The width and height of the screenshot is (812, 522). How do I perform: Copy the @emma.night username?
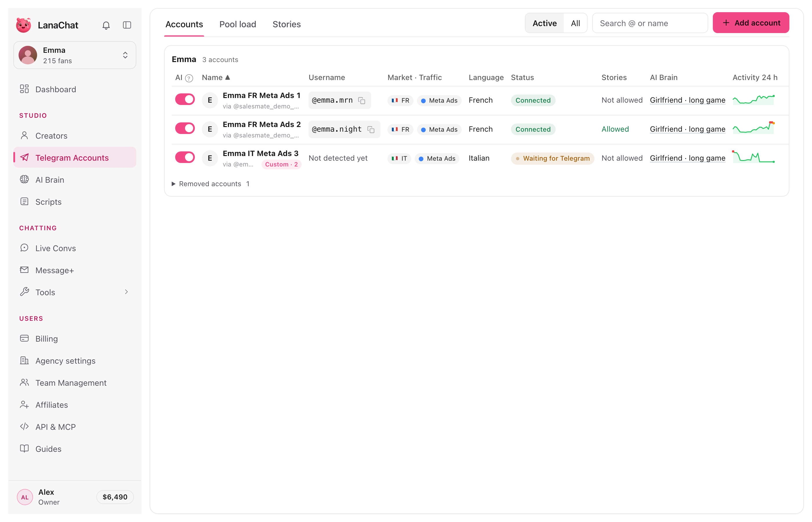tap(371, 129)
